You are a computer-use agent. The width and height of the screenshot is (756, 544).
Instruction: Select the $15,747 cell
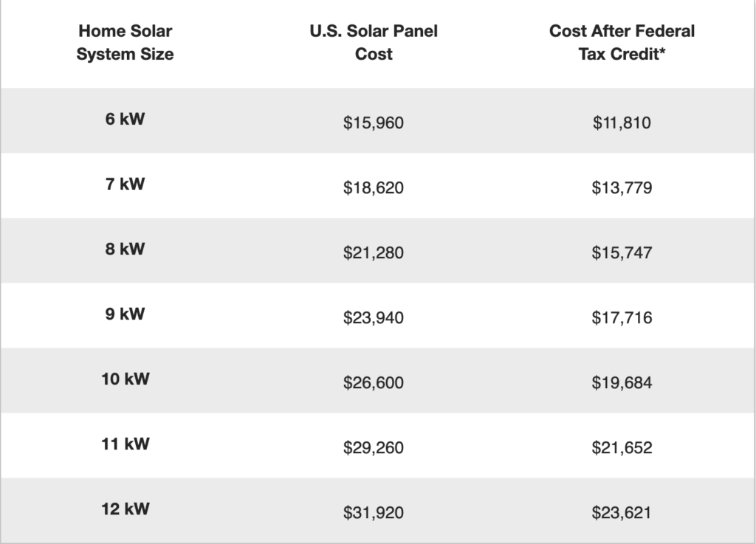click(622, 252)
